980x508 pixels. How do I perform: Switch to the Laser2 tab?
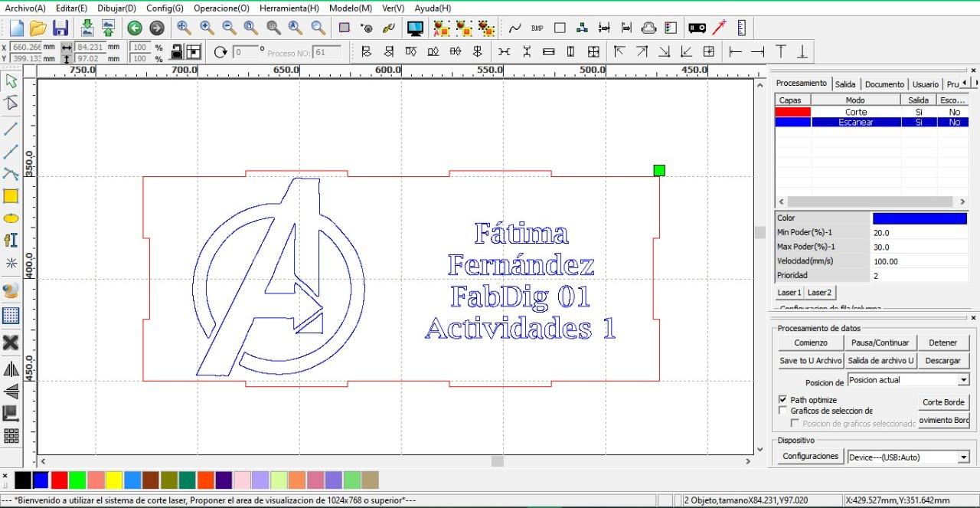(819, 292)
